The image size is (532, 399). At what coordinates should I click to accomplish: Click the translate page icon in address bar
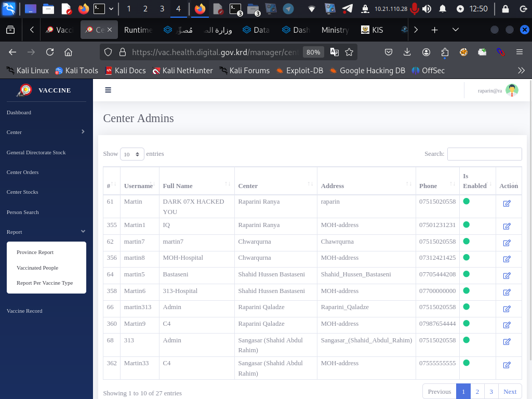335,52
